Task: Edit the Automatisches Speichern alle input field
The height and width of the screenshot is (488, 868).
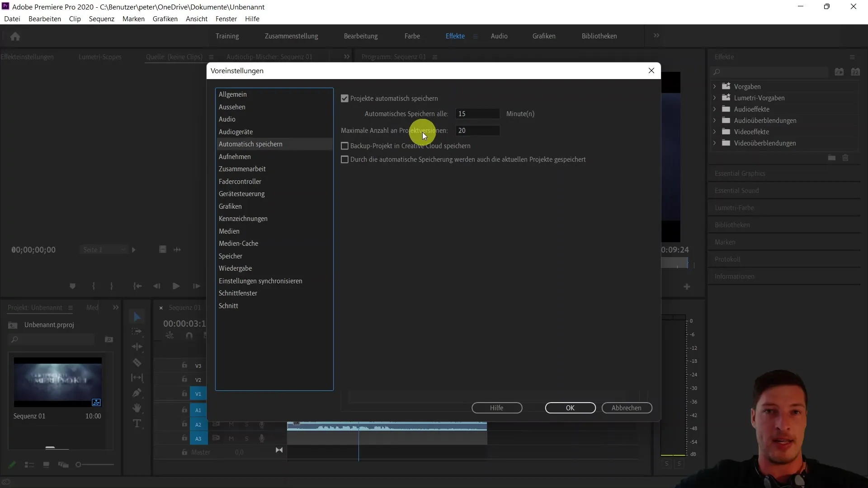Action: [x=477, y=114]
